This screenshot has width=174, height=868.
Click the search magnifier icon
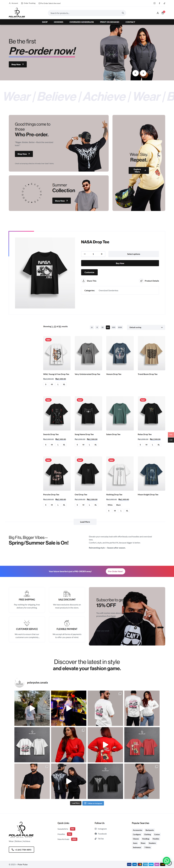[x=123, y=13]
